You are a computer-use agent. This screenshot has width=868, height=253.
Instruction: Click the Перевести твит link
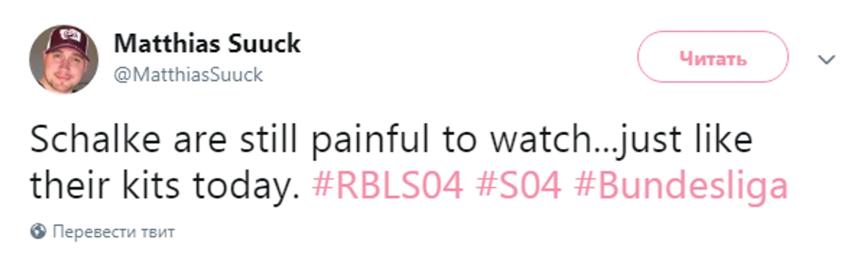point(114,231)
